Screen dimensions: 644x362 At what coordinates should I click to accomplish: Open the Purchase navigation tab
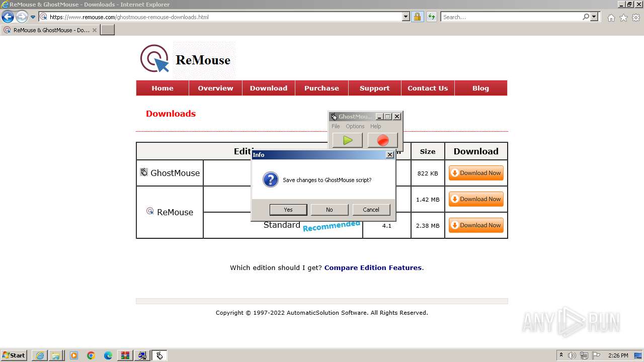coord(321,88)
